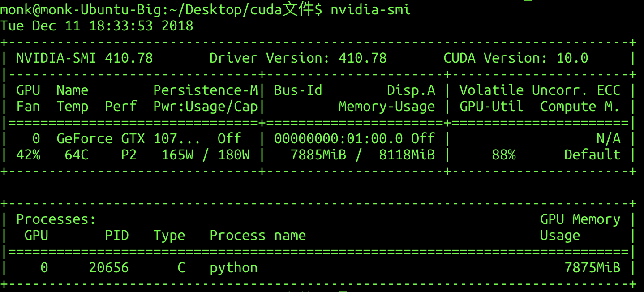Click the Pwr:Usage/Cap header
Image resolution: width=644 pixels, height=292 pixels.
pos(206,107)
